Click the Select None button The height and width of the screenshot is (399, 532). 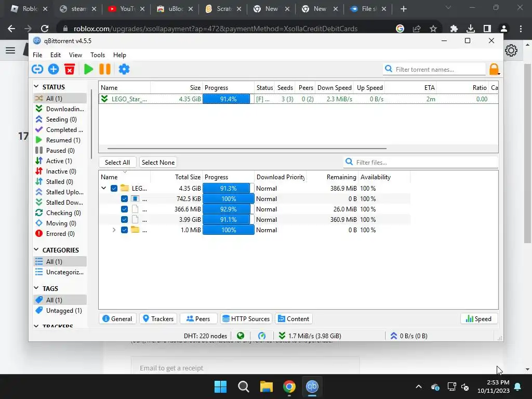pyautogui.click(x=158, y=163)
